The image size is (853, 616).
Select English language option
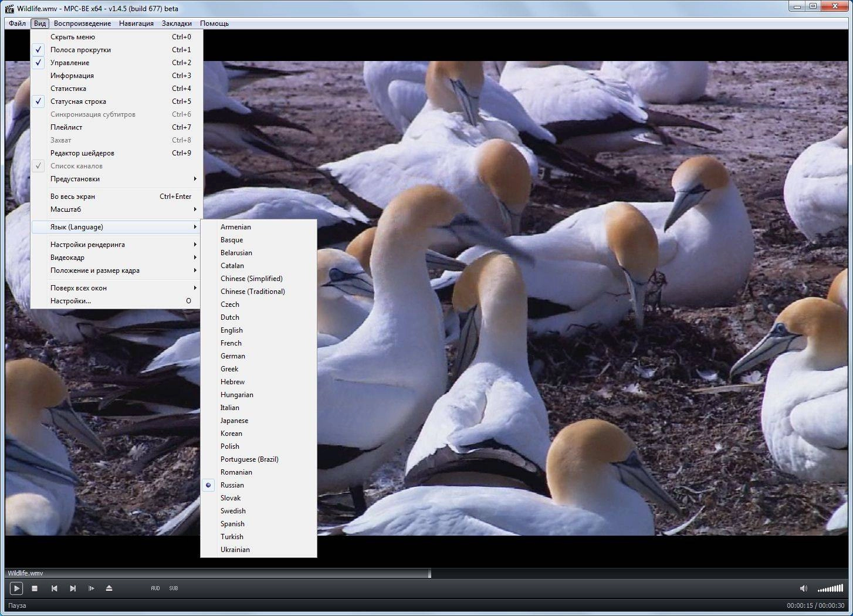[258, 330]
